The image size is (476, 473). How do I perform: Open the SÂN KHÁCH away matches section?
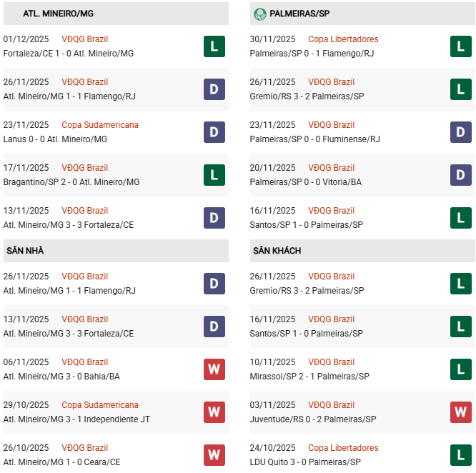(277, 251)
